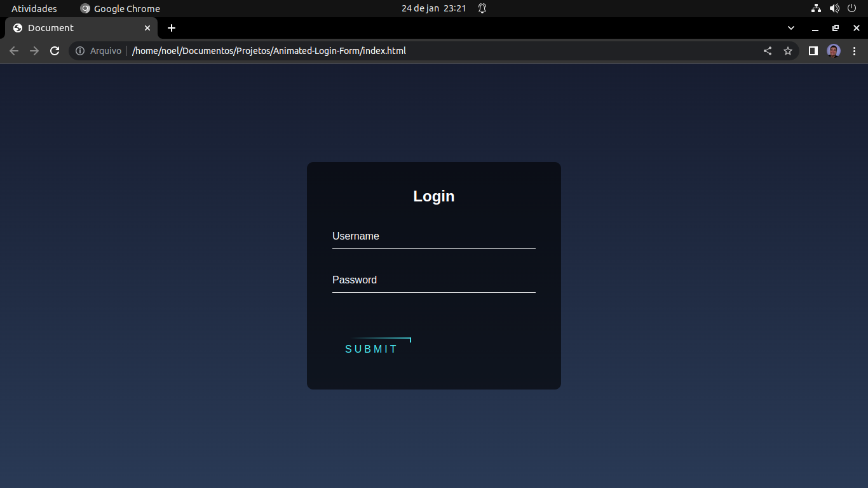This screenshot has width=868, height=488.
Task: Click the profile avatar in Chrome toolbar
Action: tap(833, 50)
